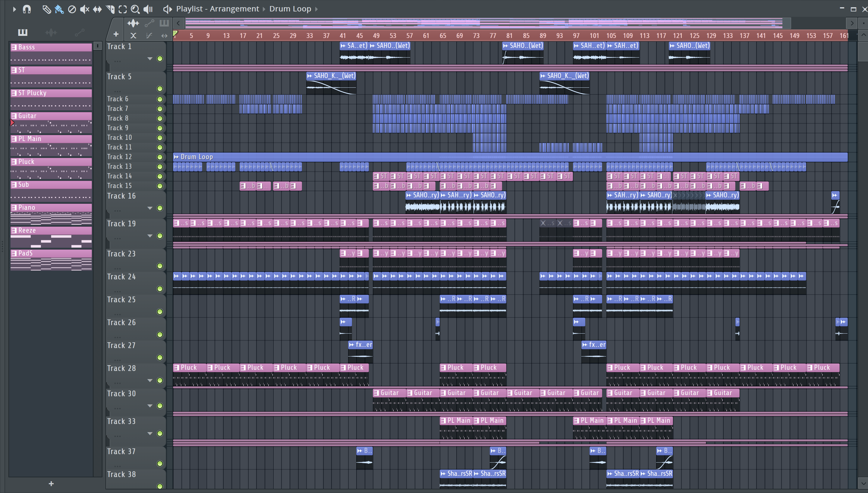Select the Playback speaker tool
868x493 pixels.
tap(148, 9)
